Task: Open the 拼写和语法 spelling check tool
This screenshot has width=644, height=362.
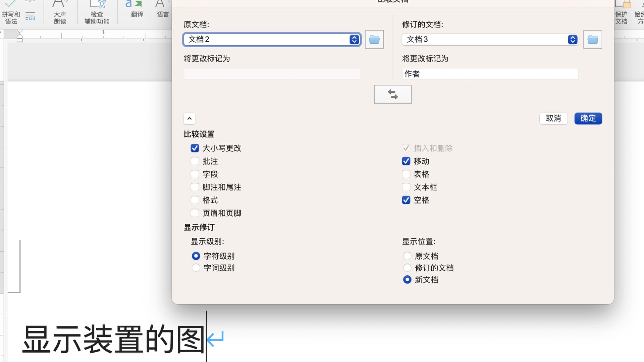Action: pyautogui.click(x=11, y=13)
